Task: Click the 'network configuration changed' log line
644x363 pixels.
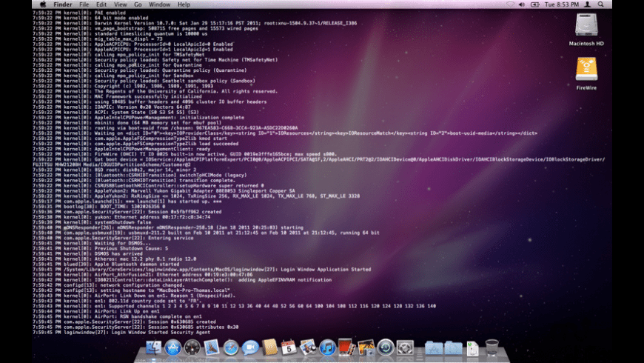Action: (109, 285)
